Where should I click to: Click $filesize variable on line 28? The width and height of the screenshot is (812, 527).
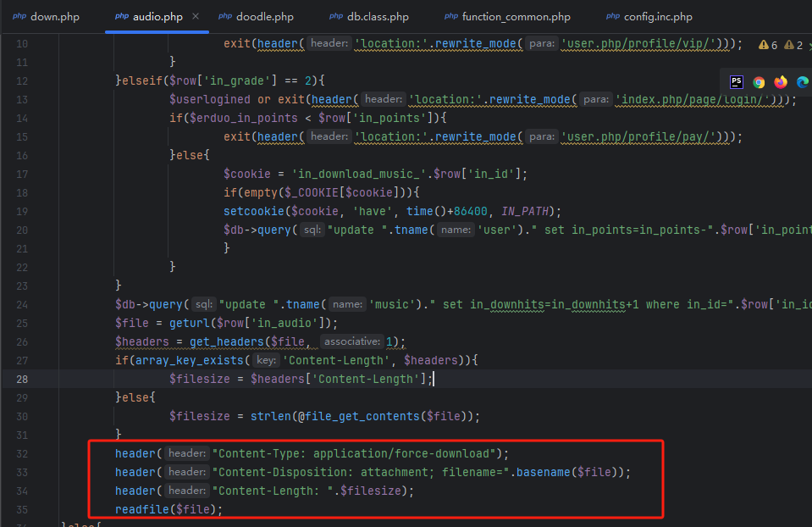199,379
